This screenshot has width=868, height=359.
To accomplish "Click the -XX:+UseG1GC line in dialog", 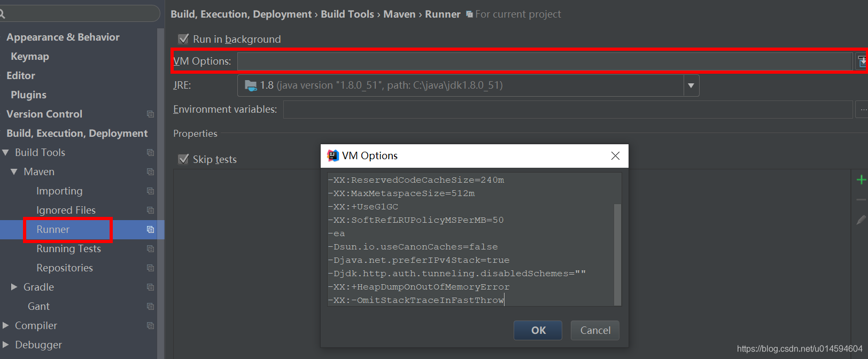I will click(x=363, y=207).
